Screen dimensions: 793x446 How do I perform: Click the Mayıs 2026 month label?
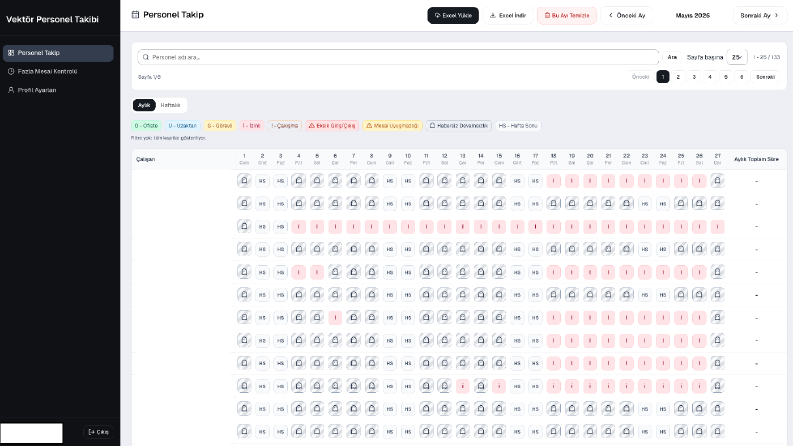click(692, 16)
